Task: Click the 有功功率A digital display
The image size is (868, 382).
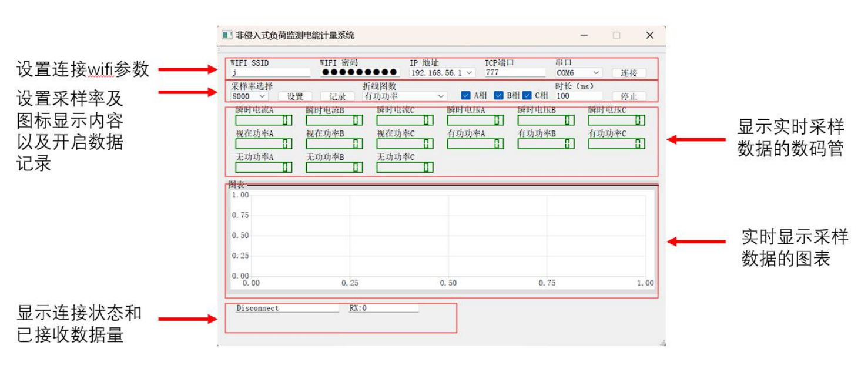Action: (475, 143)
